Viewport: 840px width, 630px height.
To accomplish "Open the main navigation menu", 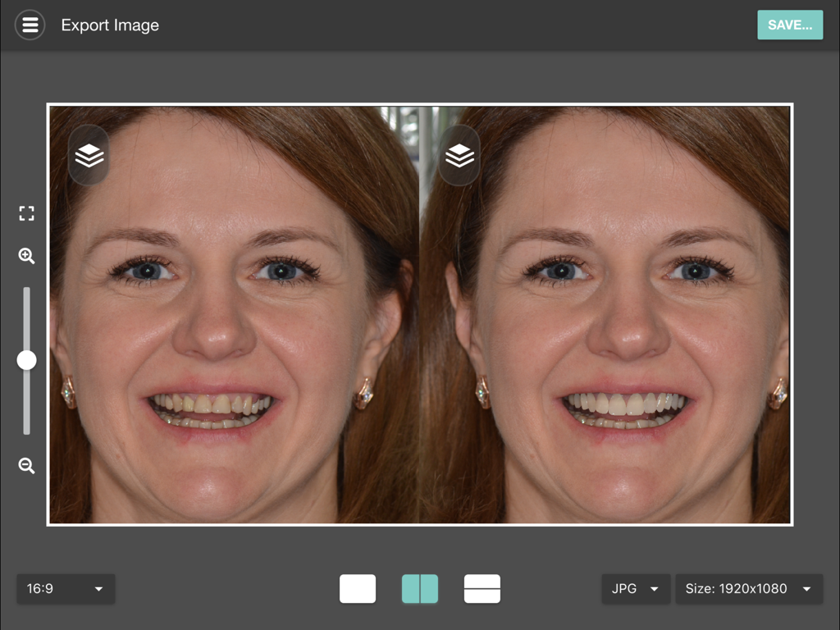I will point(30,25).
